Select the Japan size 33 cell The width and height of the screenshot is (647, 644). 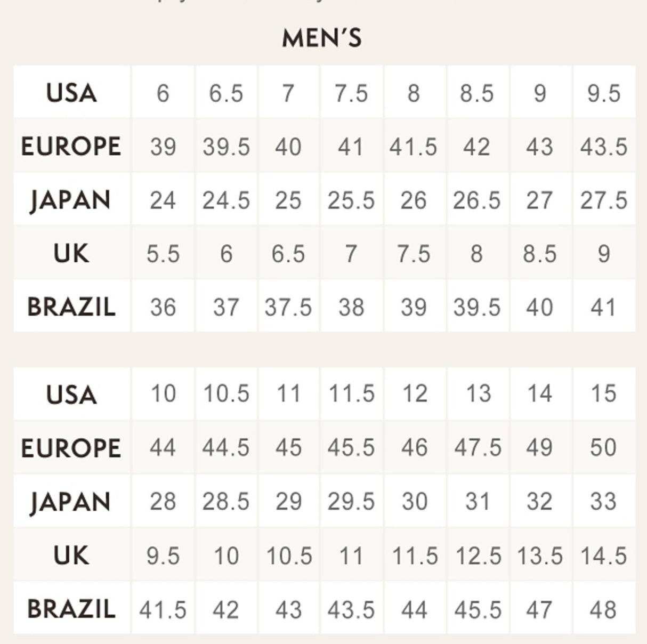[604, 502]
